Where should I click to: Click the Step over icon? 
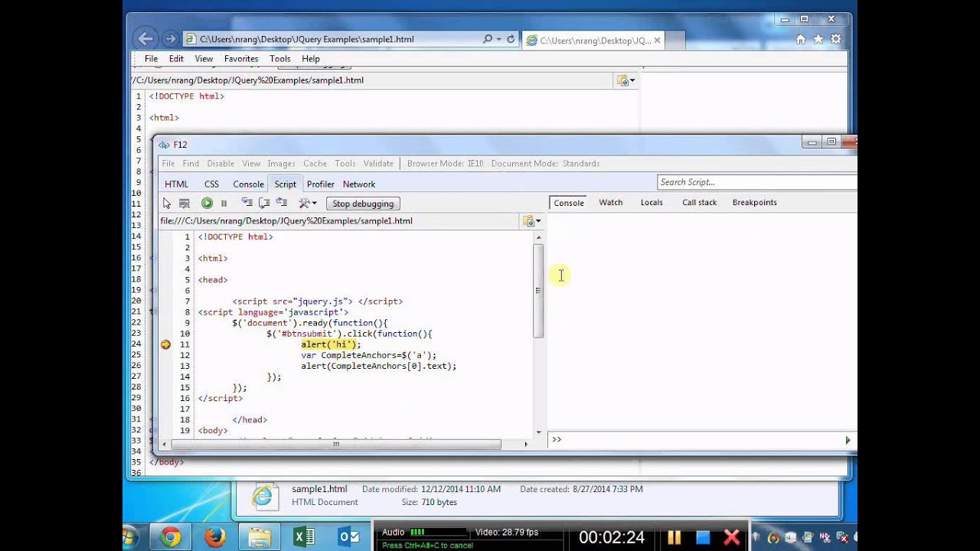click(x=264, y=203)
